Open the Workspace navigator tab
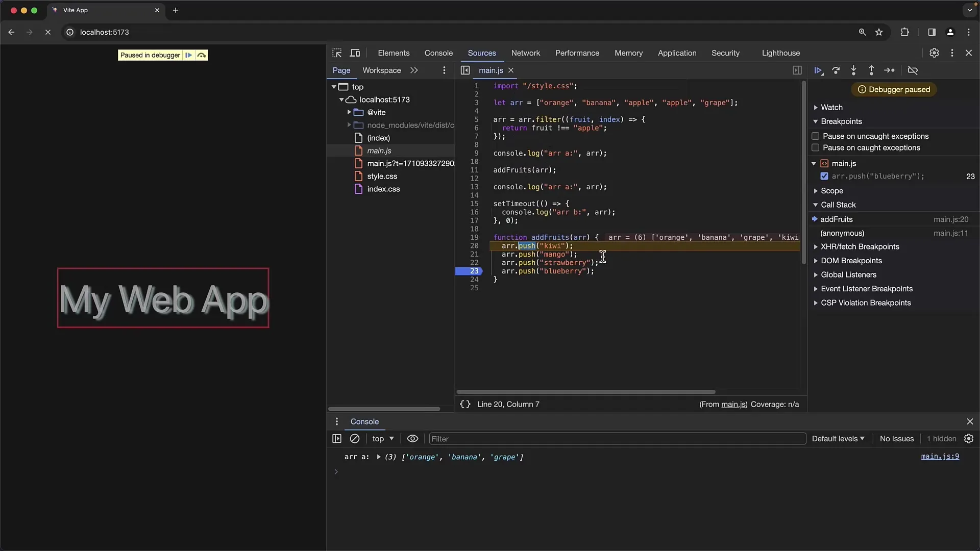The height and width of the screenshot is (551, 980). click(x=382, y=70)
